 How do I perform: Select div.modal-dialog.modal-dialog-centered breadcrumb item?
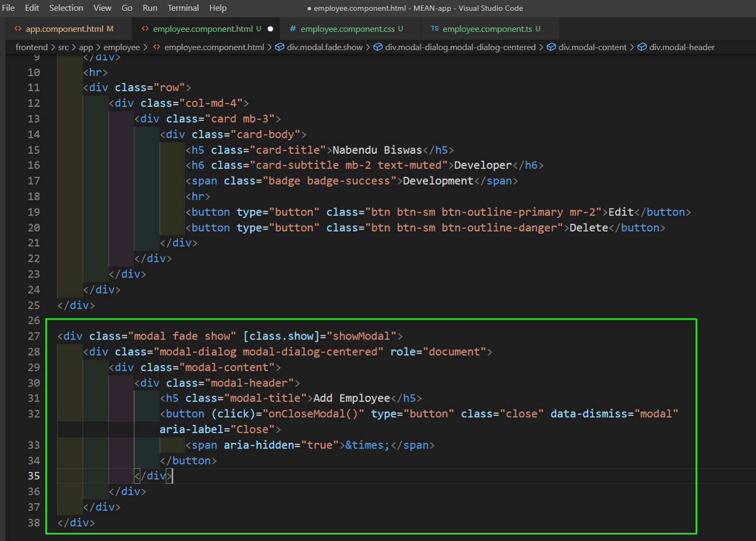pyautogui.click(x=460, y=48)
